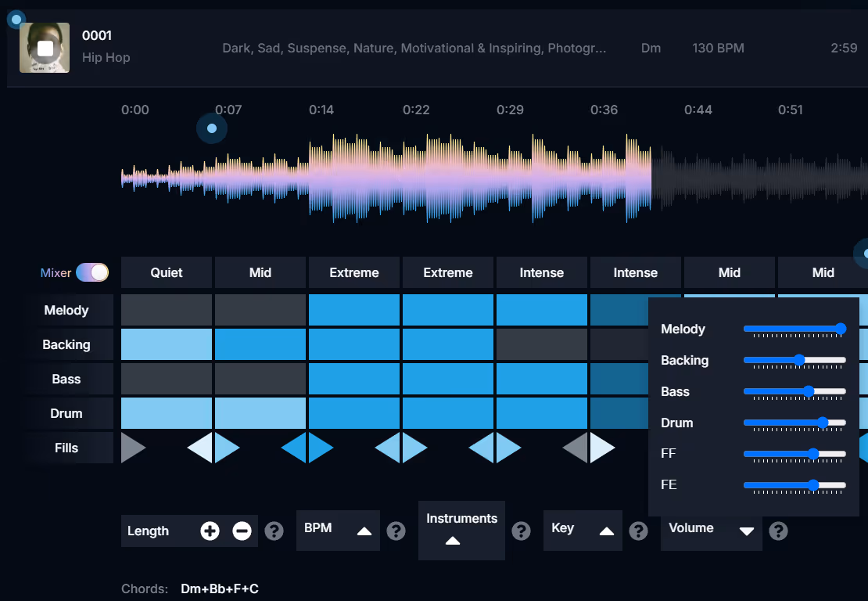
Task: Toggle Backing block in first Mid section
Action: [260, 344]
